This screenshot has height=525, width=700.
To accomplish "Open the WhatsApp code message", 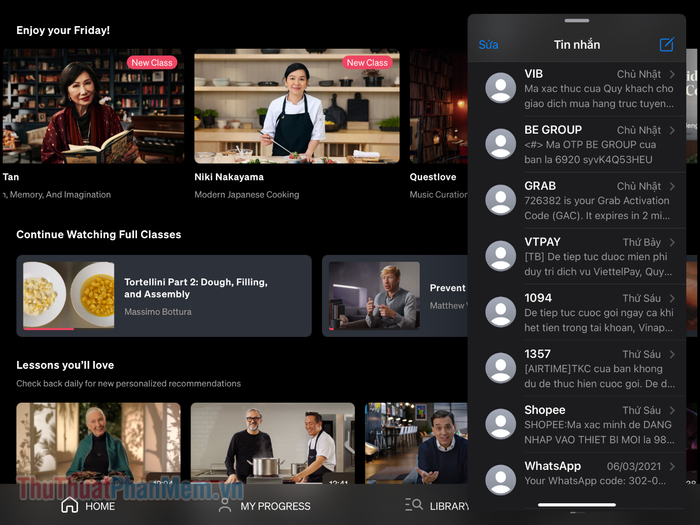I will (577, 479).
